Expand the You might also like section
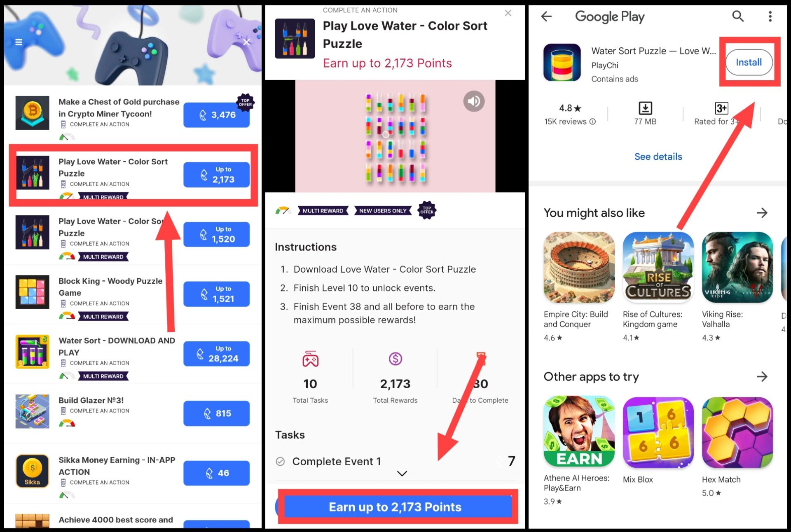The height and width of the screenshot is (532, 791). click(x=762, y=213)
